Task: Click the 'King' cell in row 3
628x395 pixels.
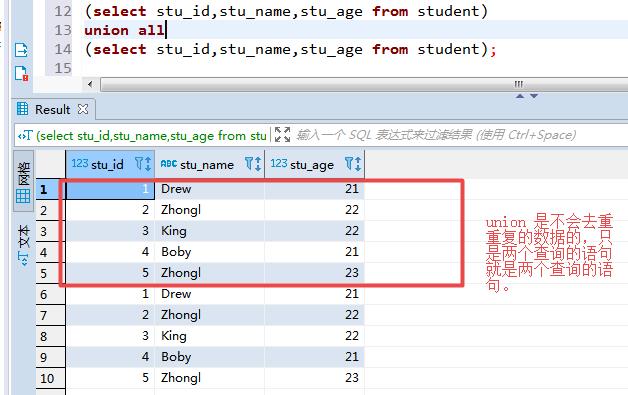Action: [x=209, y=231]
